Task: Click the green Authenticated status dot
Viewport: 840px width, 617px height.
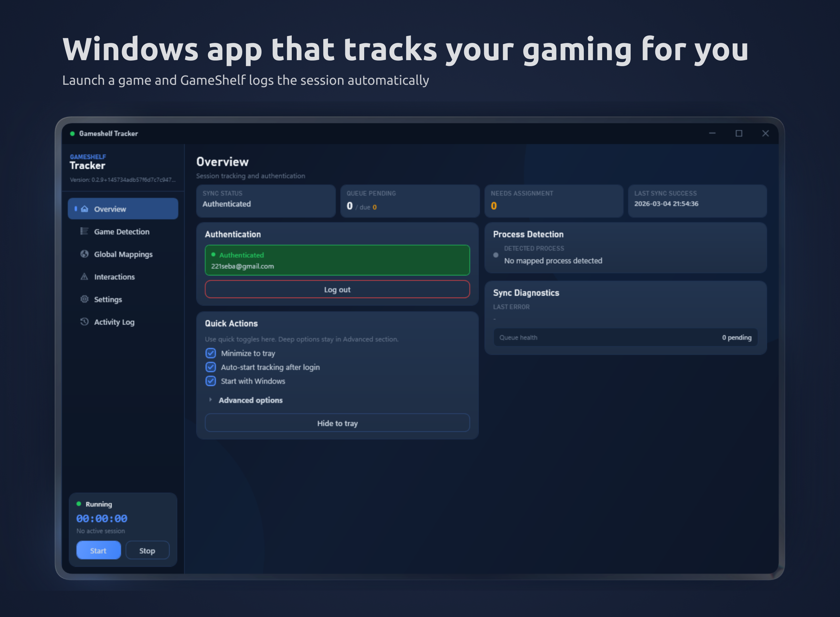Action: tap(213, 255)
